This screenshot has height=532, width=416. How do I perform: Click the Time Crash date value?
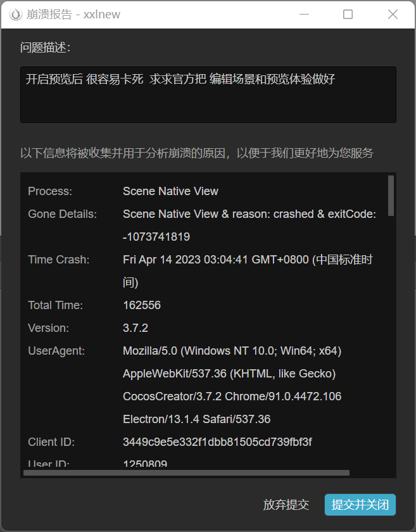[x=247, y=260]
